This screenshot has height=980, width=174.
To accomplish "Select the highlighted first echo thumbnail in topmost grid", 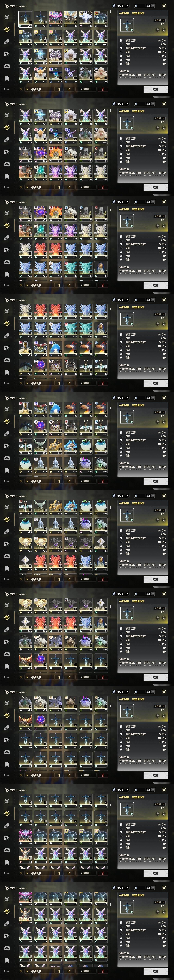I will coord(25,19).
